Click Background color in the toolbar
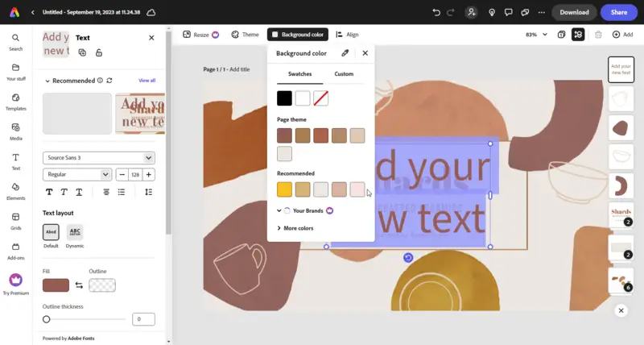The image size is (644, 345). (298, 35)
